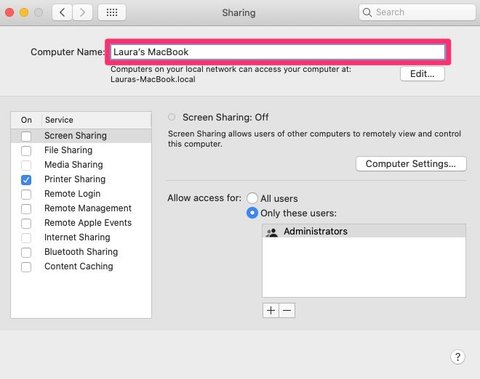Viewport: 480px width, 379px height.
Task: Show all preferences grid icon
Action: pyautogui.click(x=112, y=13)
